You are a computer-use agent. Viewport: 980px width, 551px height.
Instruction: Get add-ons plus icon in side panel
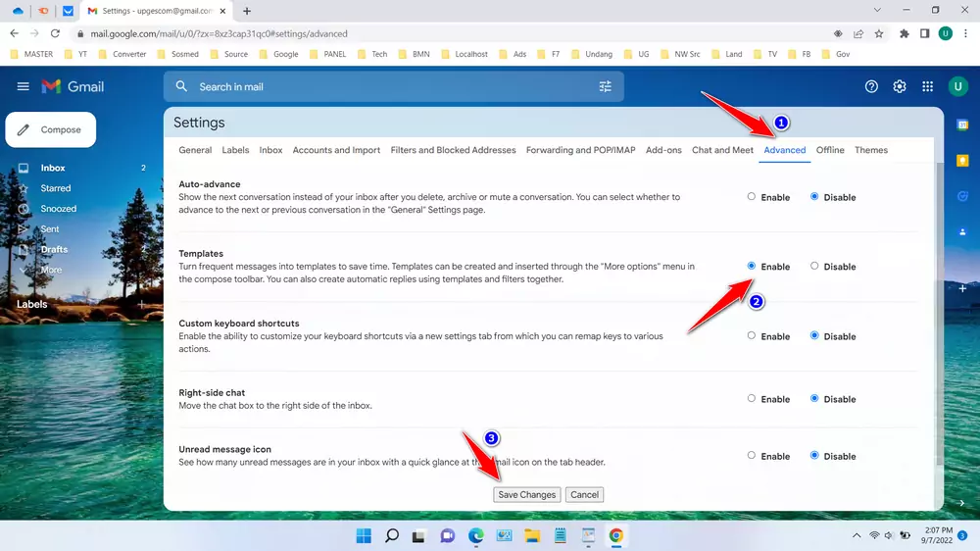point(962,288)
